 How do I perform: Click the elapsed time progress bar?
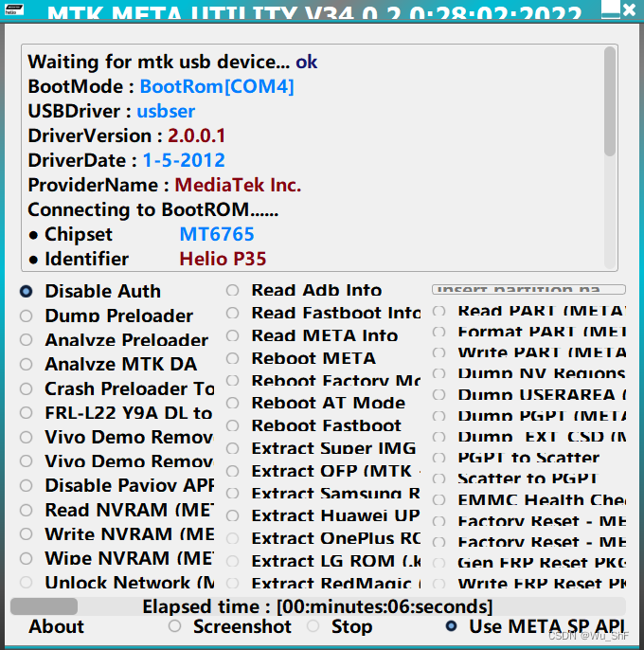tap(318, 606)
